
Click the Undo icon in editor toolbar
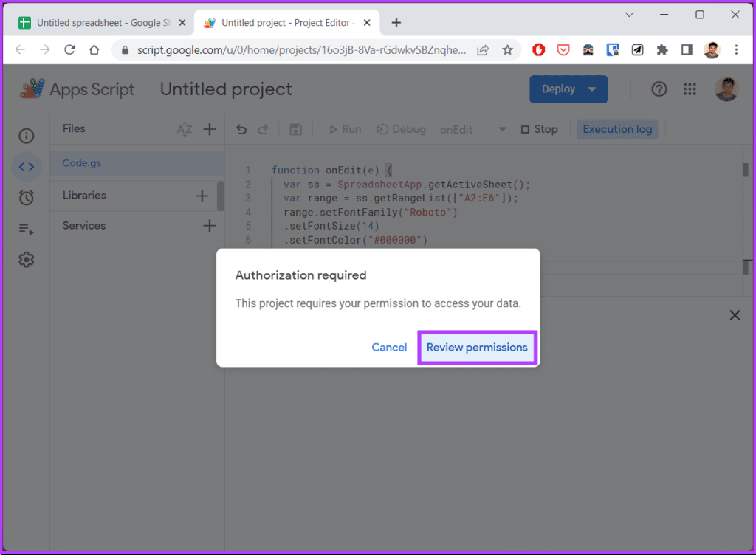(241, 129)
